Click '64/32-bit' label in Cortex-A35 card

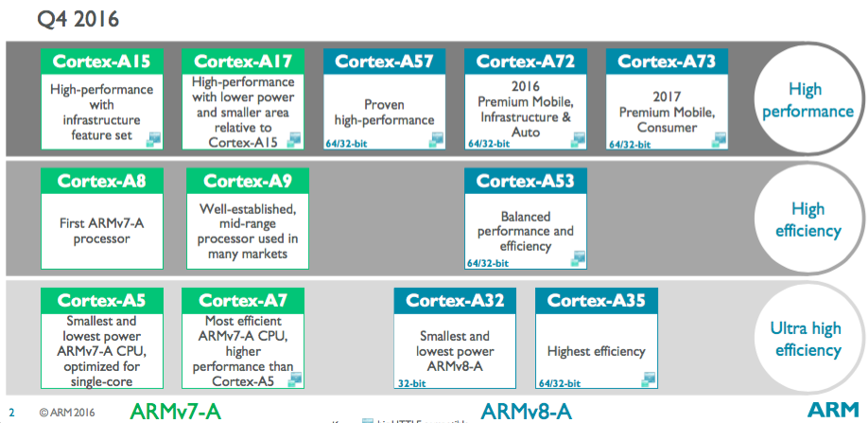click(x=559, y=383)
